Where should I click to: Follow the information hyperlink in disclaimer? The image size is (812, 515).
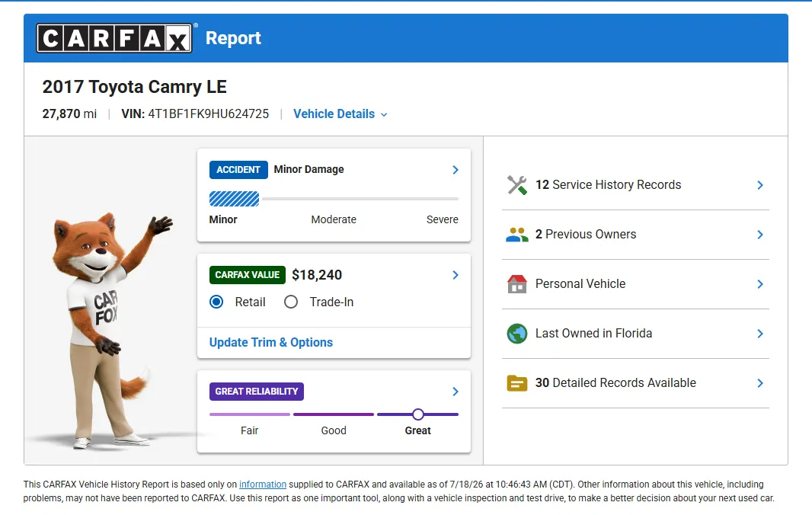coord(263,485)
